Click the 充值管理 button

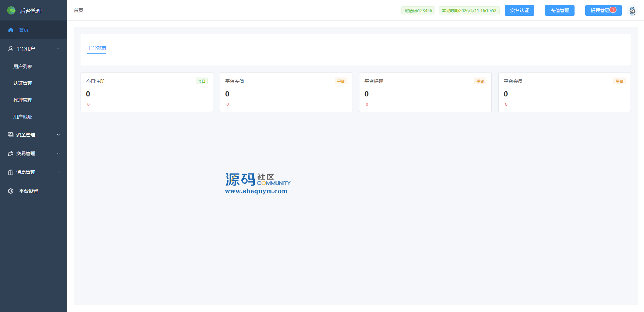559,10
